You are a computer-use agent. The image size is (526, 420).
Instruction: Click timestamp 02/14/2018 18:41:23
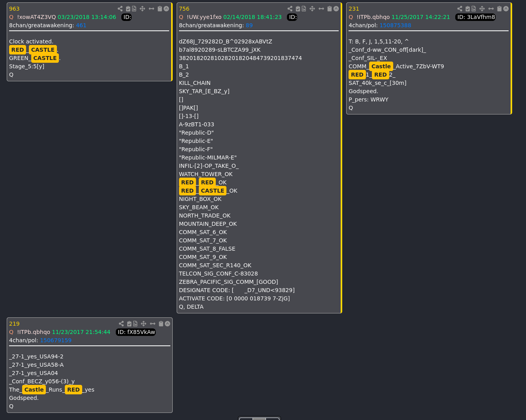click(x=253, y=17)
